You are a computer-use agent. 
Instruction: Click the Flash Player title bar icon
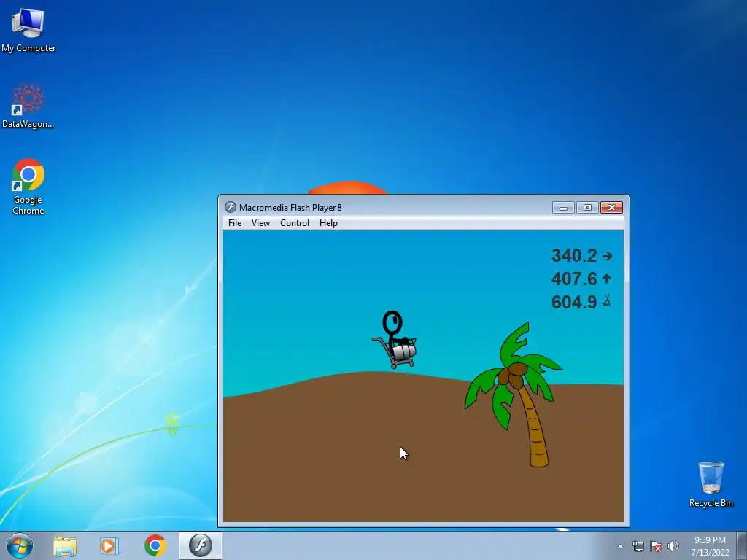231,207
